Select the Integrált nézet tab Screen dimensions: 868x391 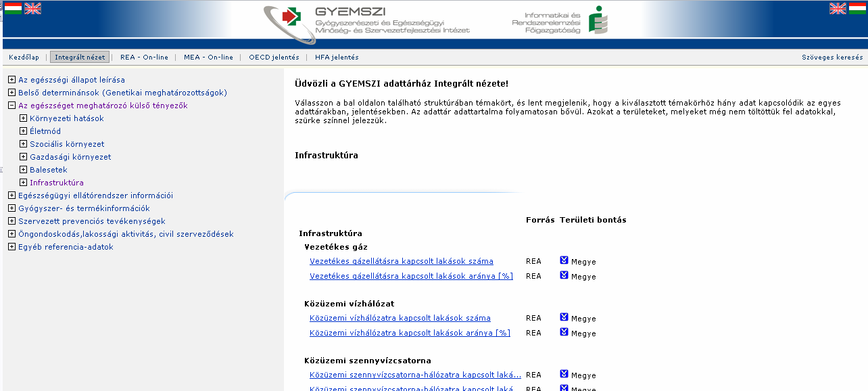pyautogui.click(x=80, y=57)
